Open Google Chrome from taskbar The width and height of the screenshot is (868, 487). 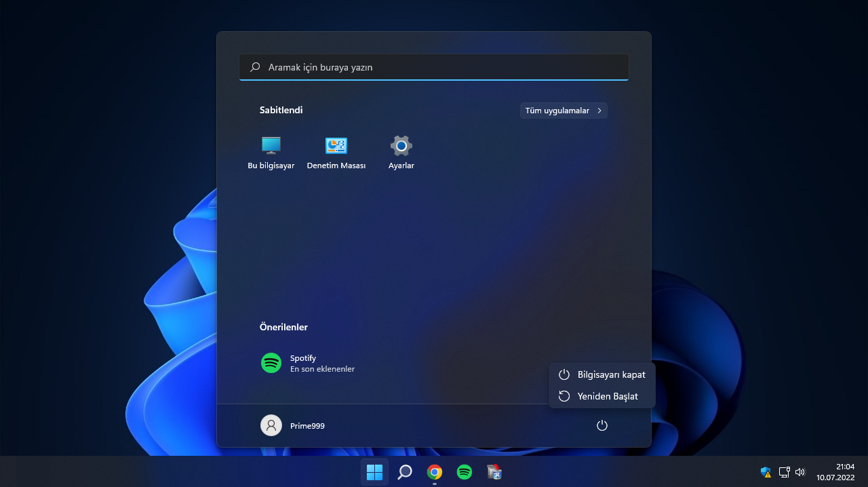click(x=435, y=472)
